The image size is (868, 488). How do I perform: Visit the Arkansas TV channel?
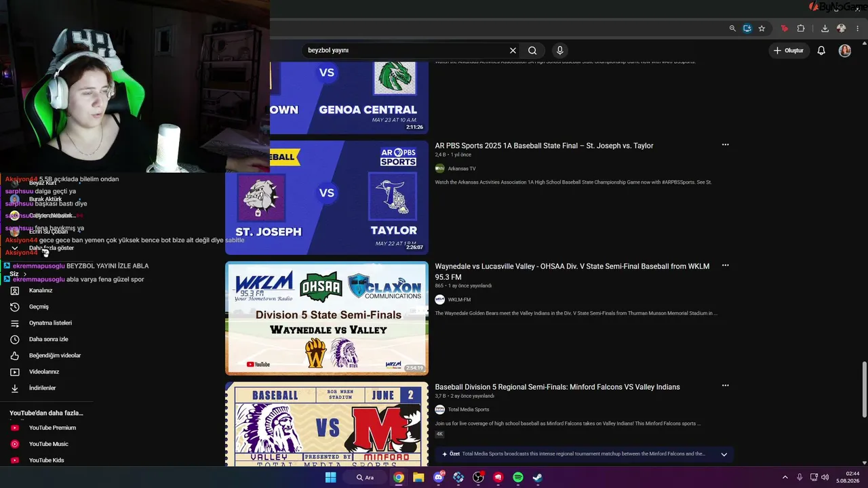(462, 169)
